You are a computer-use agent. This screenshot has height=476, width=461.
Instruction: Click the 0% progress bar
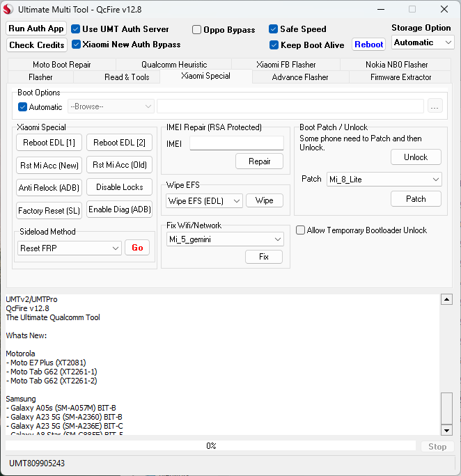pyautogui.click(x=210, y=445)
